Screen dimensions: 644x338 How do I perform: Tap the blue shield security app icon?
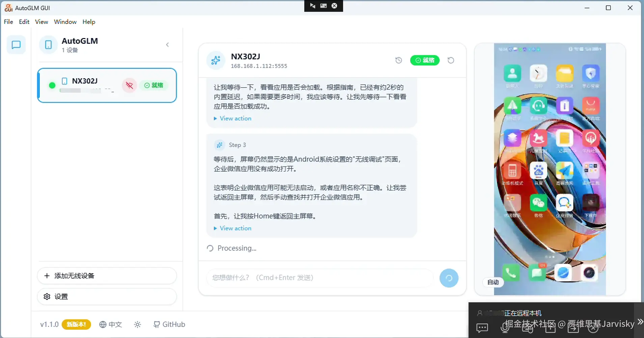click(x=591, y=73)
